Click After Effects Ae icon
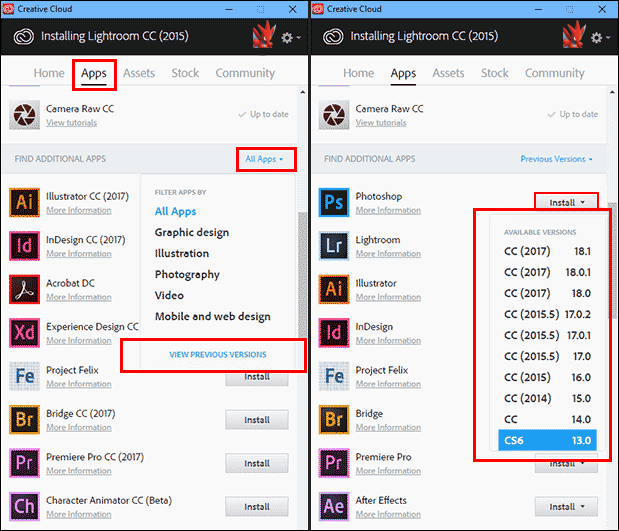This screenshot has width=619, height=531. (334, 507)
